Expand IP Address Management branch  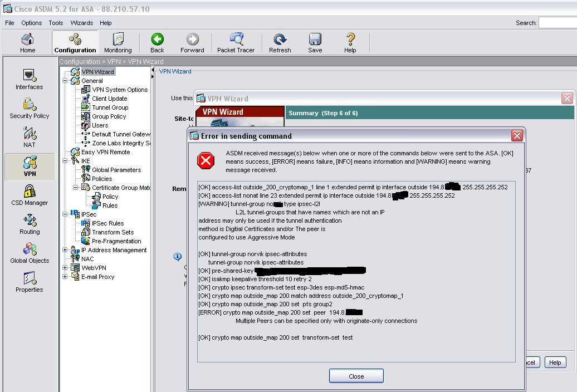(x=65, y=249)
